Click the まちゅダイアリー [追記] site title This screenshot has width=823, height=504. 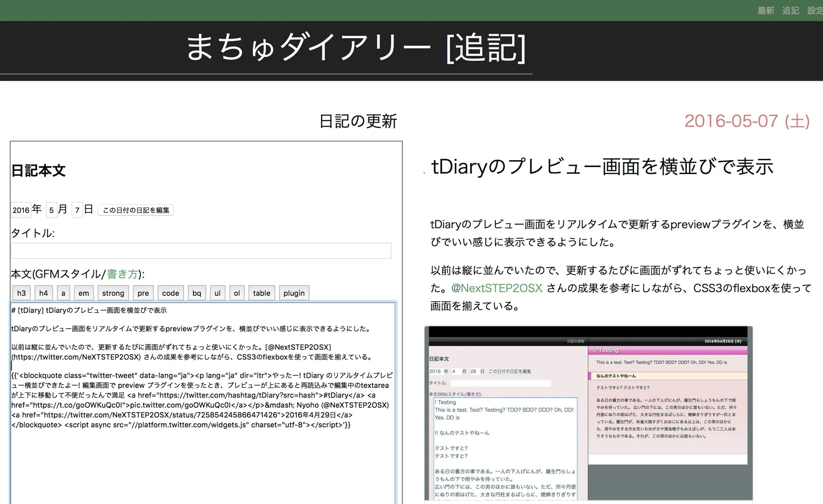pyautogui.click(x=356, y=48)
